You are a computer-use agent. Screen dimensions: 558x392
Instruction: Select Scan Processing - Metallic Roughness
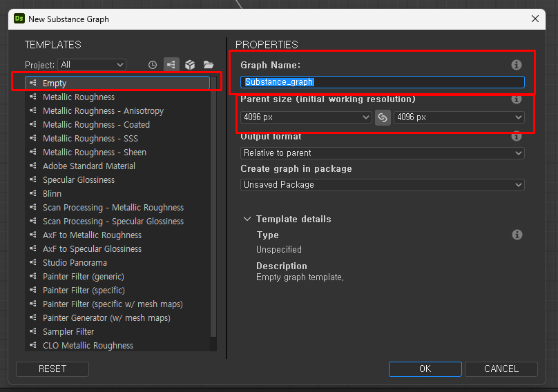point(117,207)
